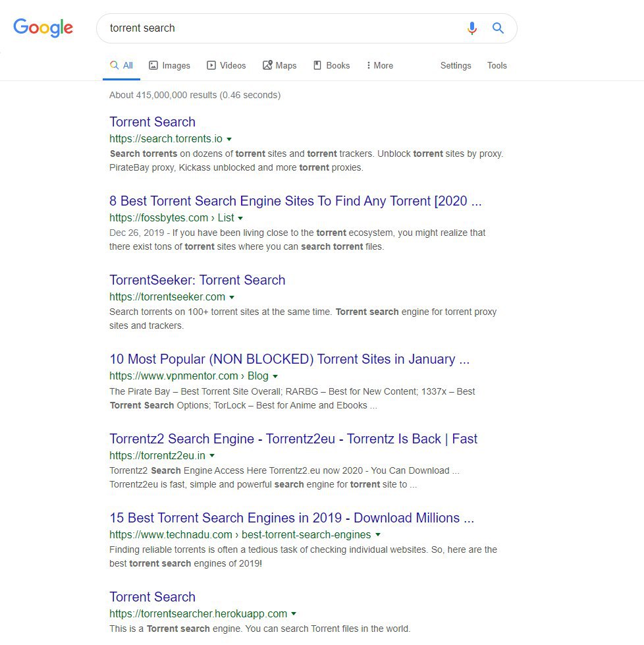
Task: Open search Tools
Action: (x=496, y=65)
